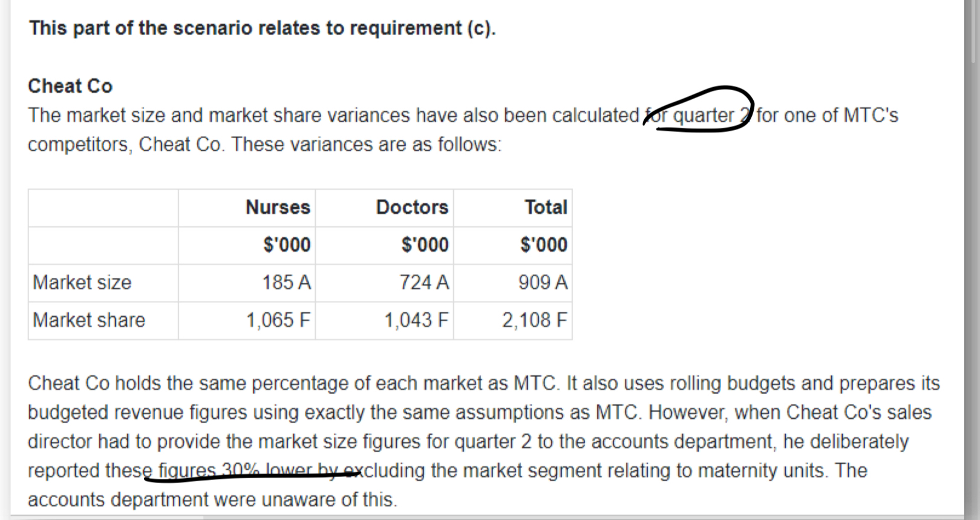The width and height of the screenshot is (980, 520).
Task: Click the 724 A Doctors market size cell
Action: [x=424, y=282]
